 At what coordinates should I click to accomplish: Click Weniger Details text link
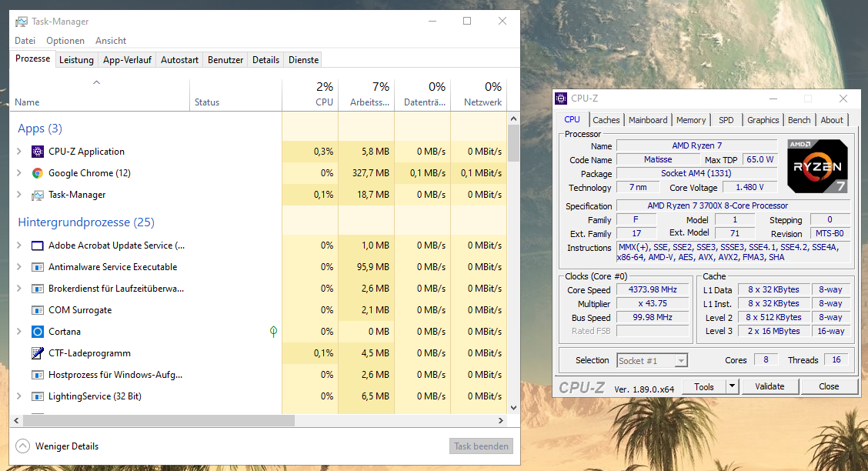67,446
